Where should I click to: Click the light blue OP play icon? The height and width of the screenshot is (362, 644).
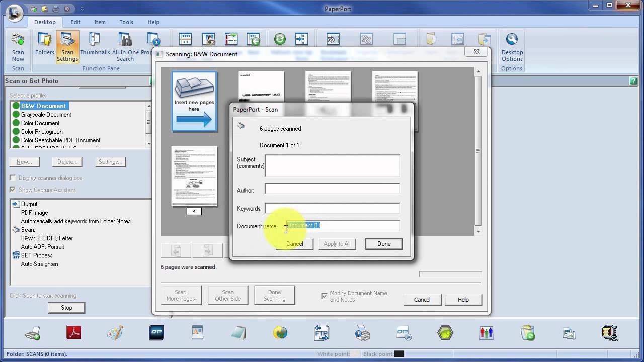click(x=404, y=333)
